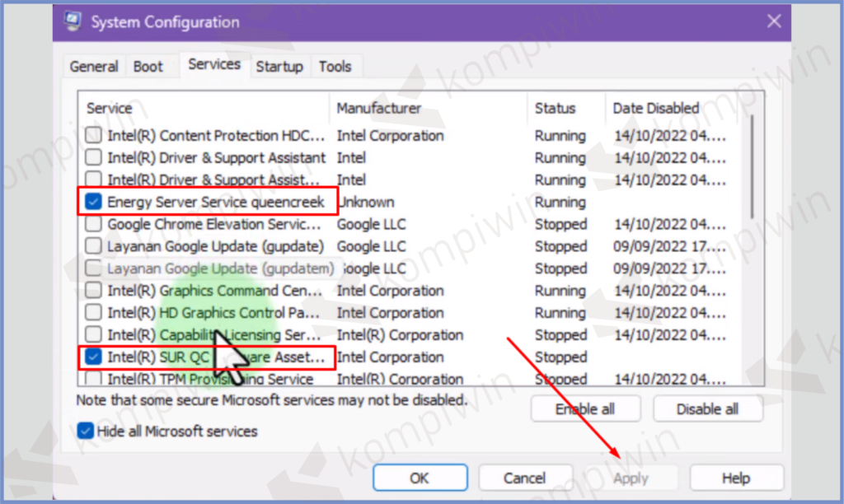This screenshot has width=844, height=504.
Task: Switch to the Startup tab
Action: pos(279,67)
